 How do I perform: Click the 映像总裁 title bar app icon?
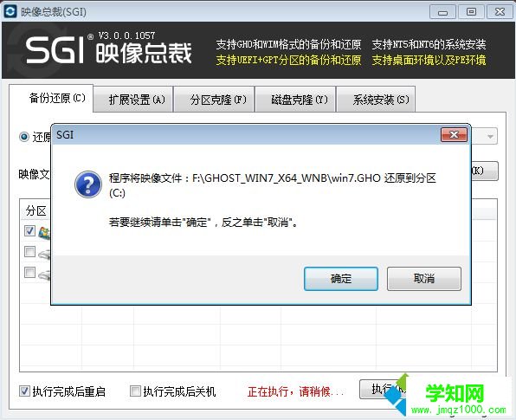point(10,11)
